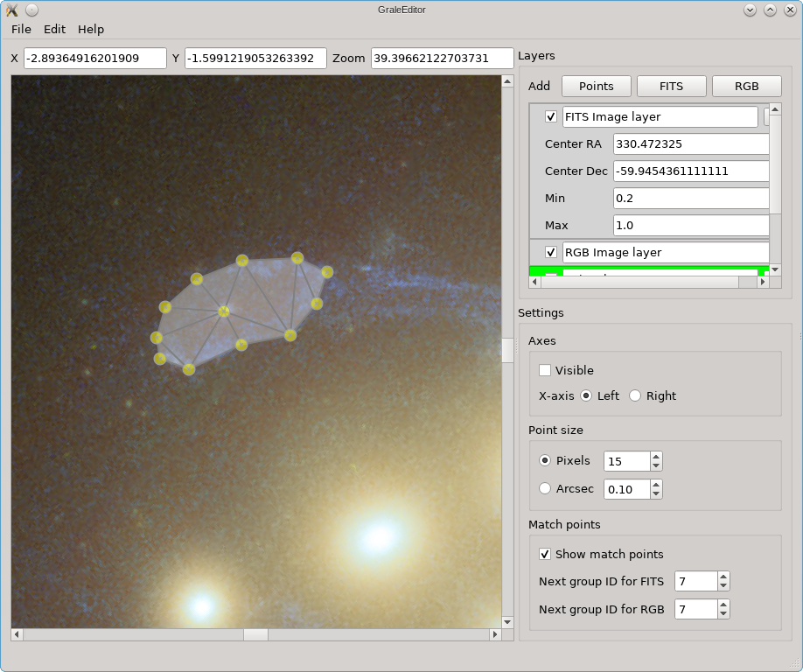803x672 pixels.
Task: Click the Y coordinate field
Action: (x=255, y=59)
